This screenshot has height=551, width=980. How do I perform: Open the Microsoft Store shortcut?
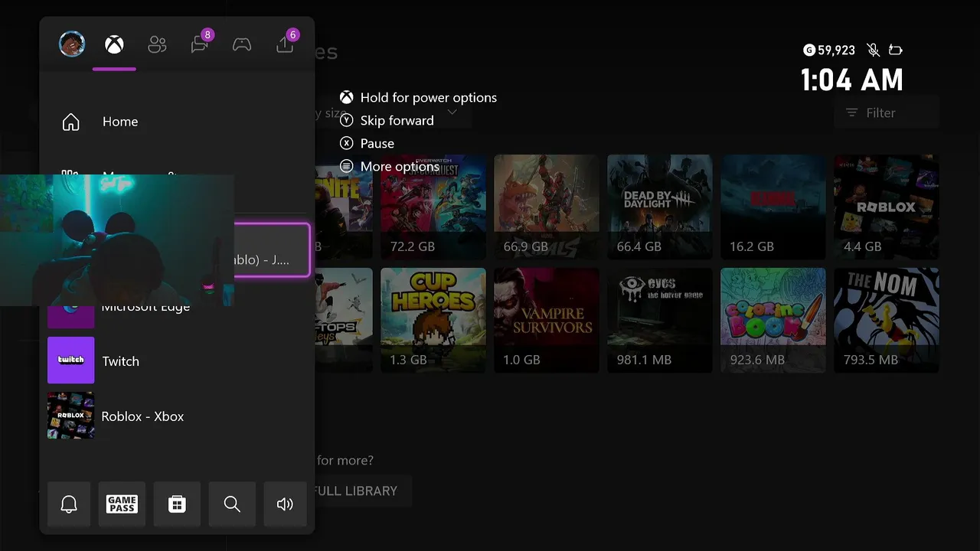pos(177,504)
